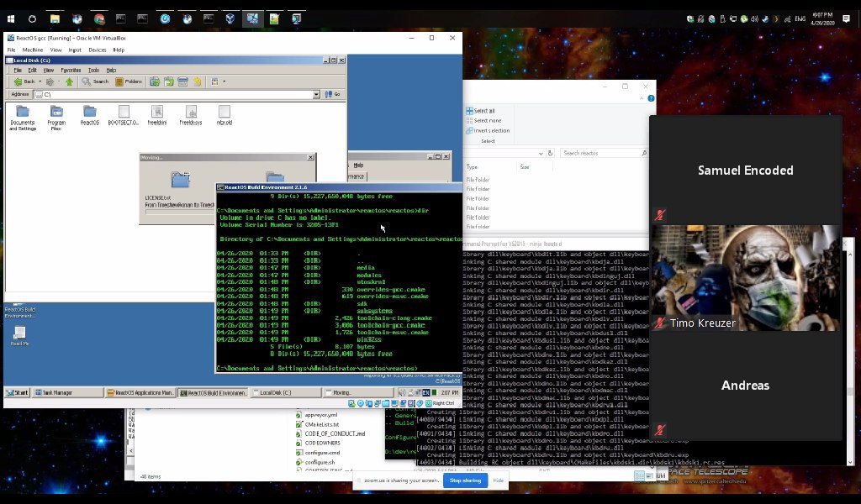The width and height of the screenshot is (861, 504).
Task: Open Input menu in VirtualBox window
Action: coord(75,50)
